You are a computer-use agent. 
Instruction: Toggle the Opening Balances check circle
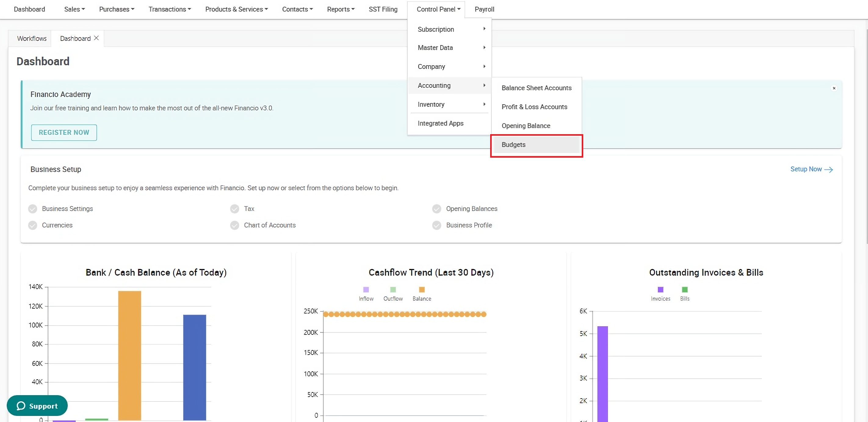[437, 209]
